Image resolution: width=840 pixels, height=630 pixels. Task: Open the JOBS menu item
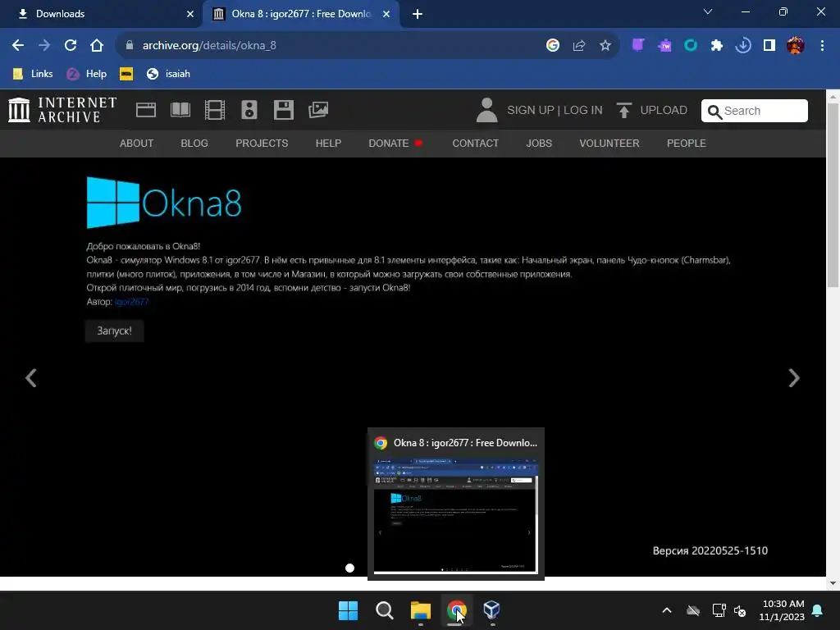pos(539,144)
